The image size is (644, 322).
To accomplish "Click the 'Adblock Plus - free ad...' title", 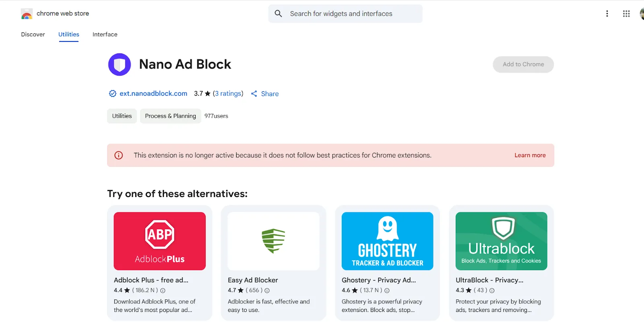I will (x=151, y=280).
